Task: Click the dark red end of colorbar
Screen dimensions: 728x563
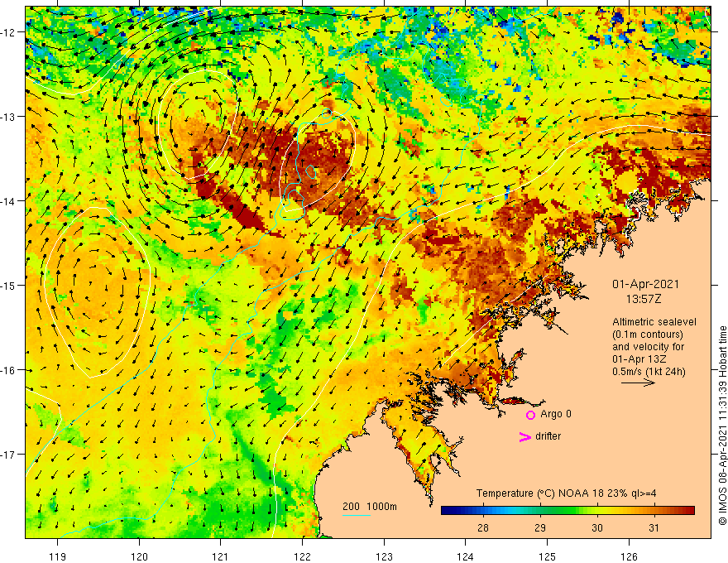Action: point(690,511)
